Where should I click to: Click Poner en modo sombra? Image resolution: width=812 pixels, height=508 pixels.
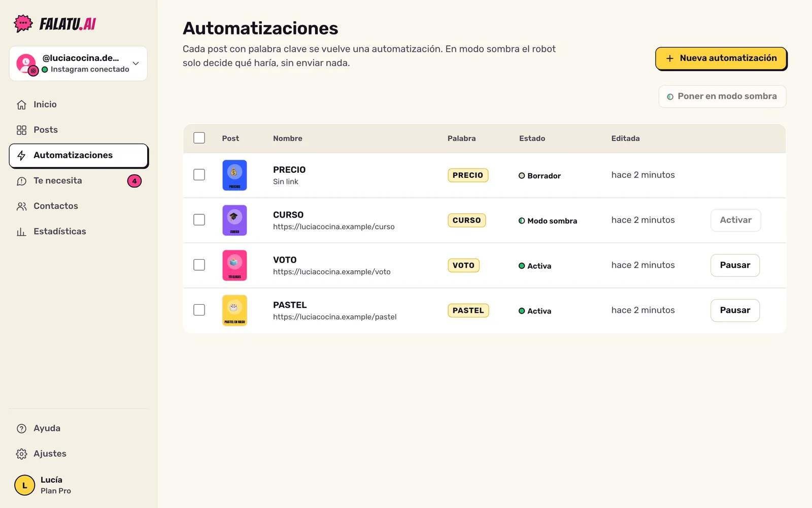tap(722, 97)
